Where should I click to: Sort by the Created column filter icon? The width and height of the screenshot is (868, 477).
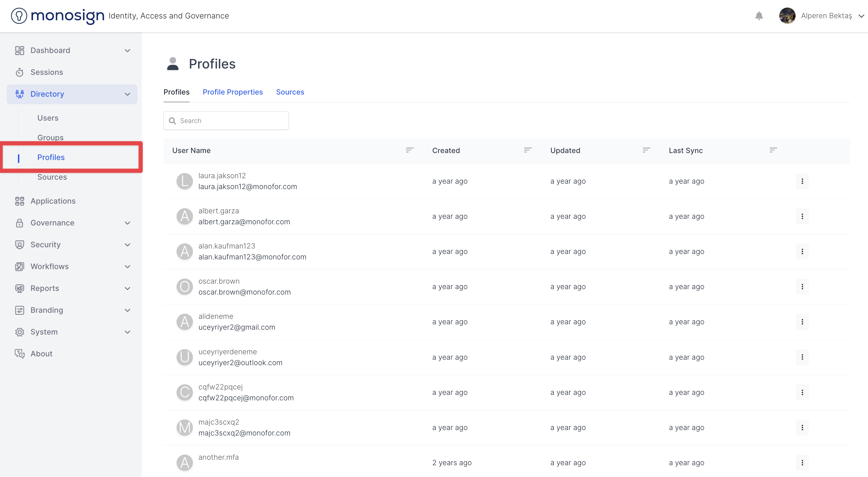(x=528, y=150)
